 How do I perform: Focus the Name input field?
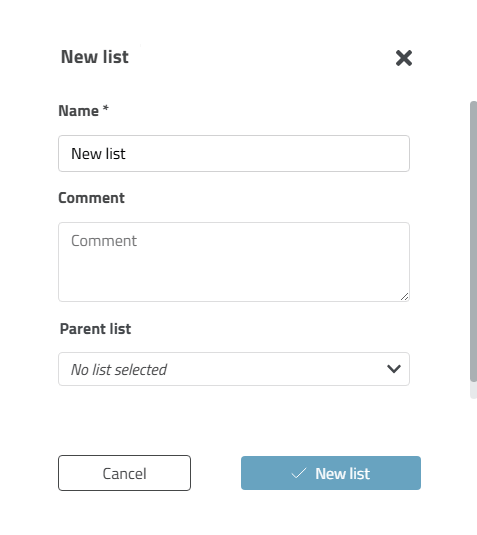pyautogui.click(x=234, y=154)
